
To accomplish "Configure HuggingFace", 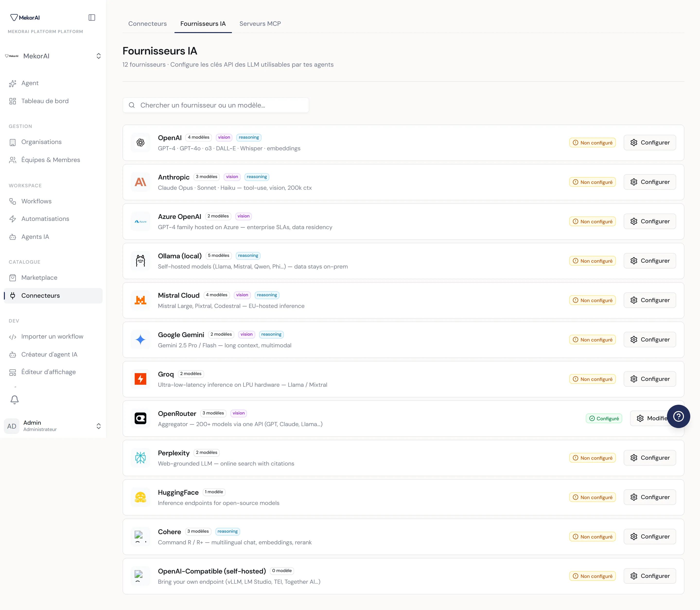I will click(650, 497).
